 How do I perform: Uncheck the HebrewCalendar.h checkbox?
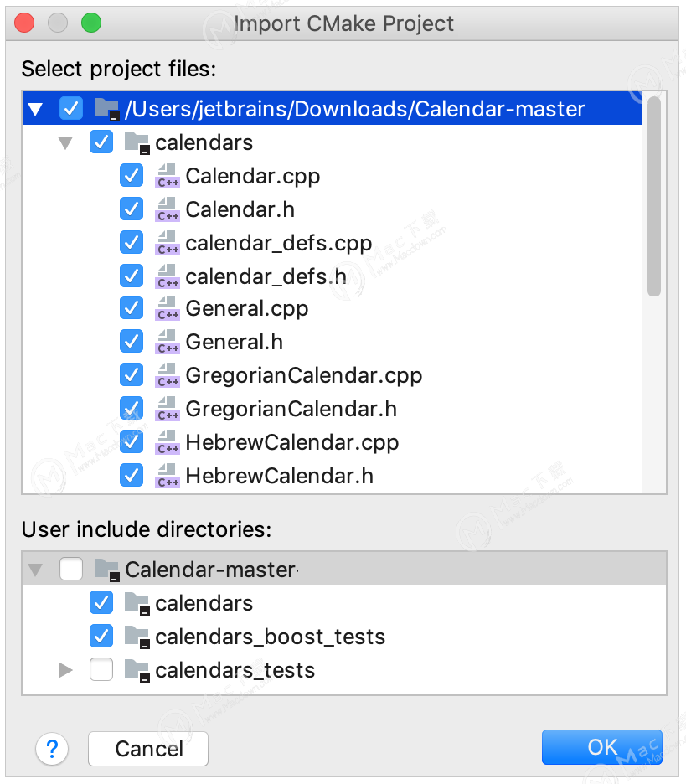pyautogui.click(x=131, y=475)
